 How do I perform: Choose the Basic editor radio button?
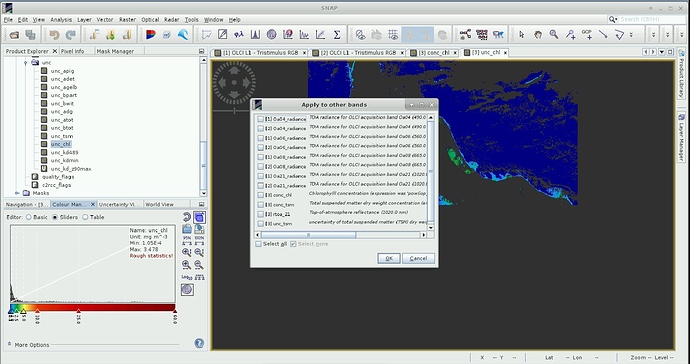[x=29, y=217]
